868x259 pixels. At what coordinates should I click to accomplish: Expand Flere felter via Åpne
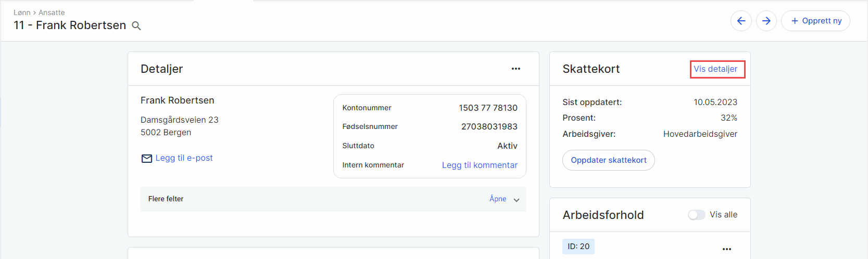tap(498, 199)
